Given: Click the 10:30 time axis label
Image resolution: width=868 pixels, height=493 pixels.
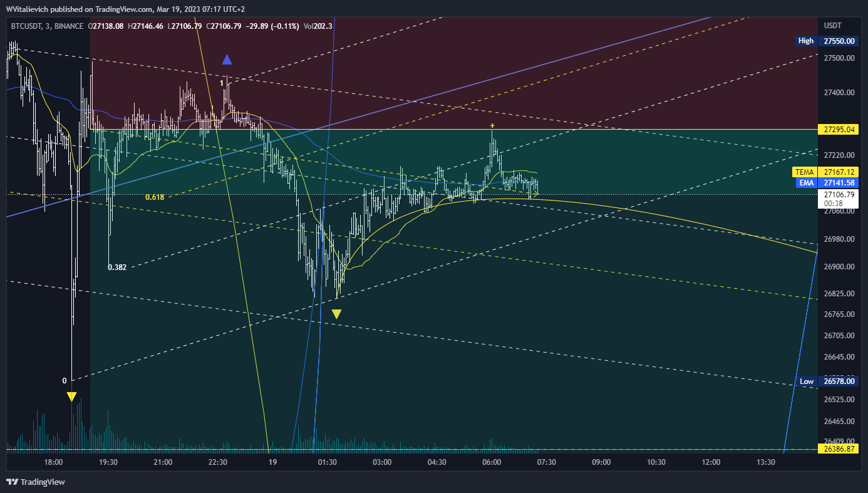Looking at the screenshot, I should pos(656,462).
